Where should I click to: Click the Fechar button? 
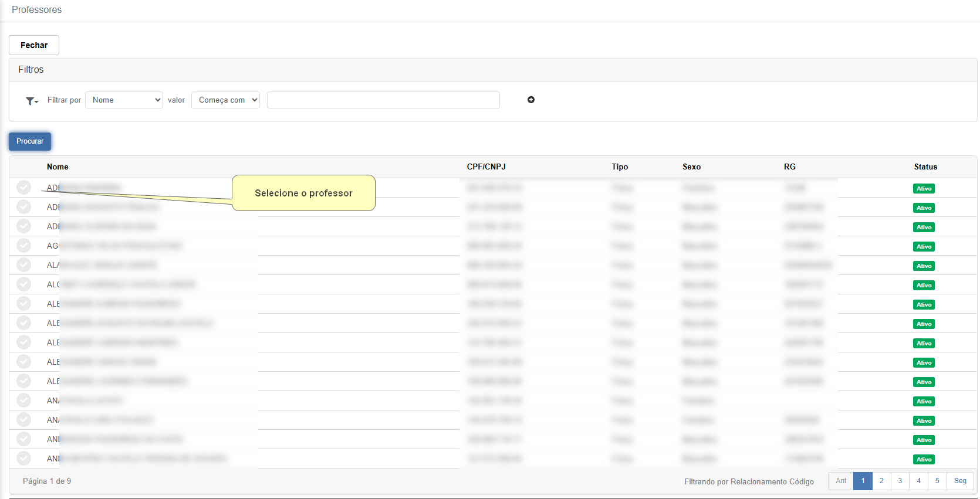(34, 45)
